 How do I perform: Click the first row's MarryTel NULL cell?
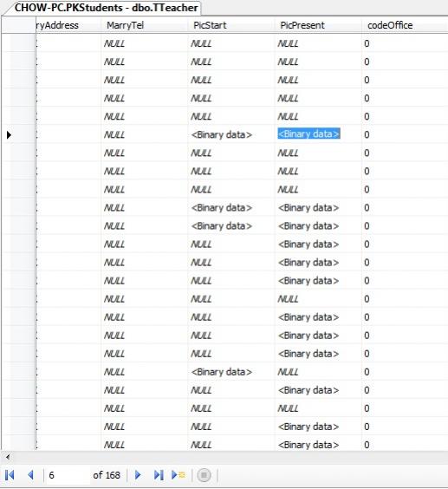click(x=145, y=43)
